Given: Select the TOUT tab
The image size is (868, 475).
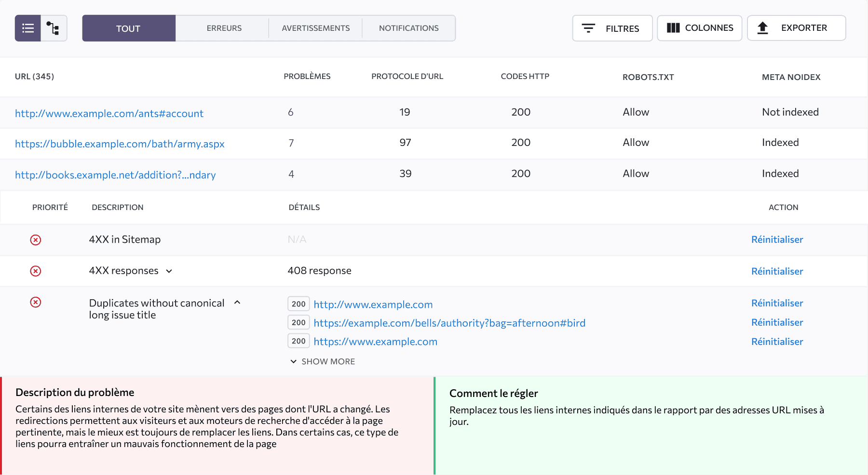Looking at the screenshot, I should tap(129, 28).
